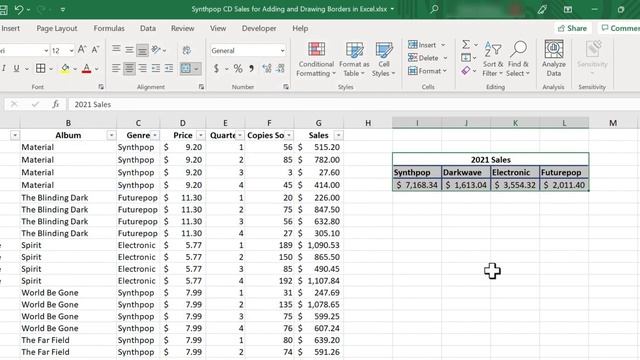
Task: Apply yellow Fill Color bucket
Action: (x=65, y=69)
